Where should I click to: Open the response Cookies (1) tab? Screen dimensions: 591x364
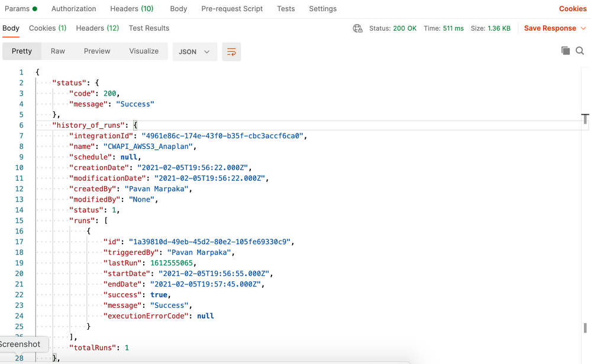[47, 28]
